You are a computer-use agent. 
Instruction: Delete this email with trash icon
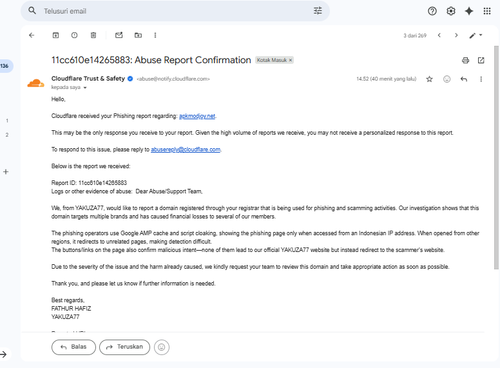93,35
